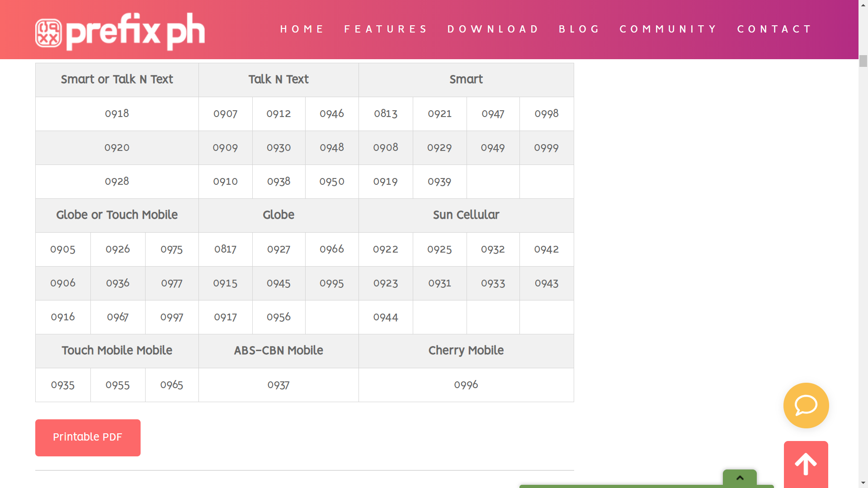Click prefix 0920 cell
The height and width of the screenshot is (488, 868).
point(117,148)
